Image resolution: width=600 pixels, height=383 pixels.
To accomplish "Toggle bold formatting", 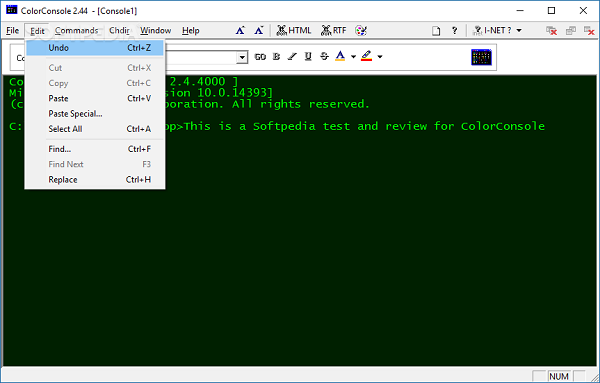I will click(x=276, y=57).
